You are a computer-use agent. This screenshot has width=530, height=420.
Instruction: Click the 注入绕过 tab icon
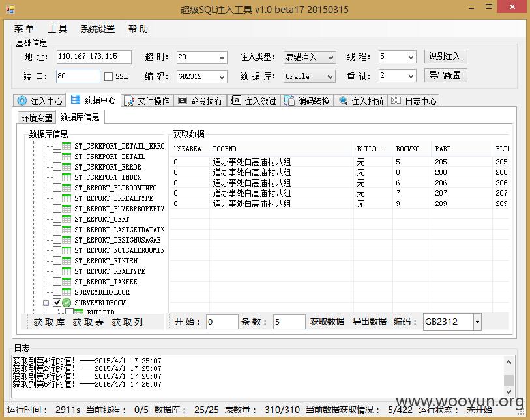coord(236,100)
